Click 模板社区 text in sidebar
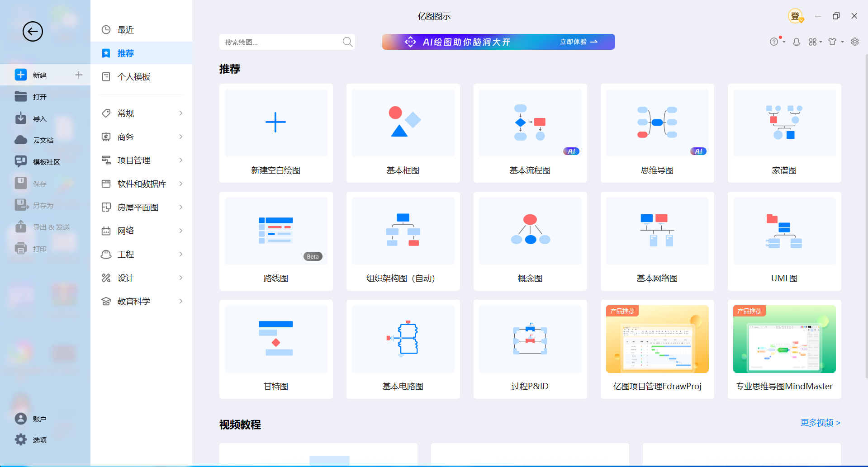The width and height of the screenshot is (868, 467). [x=47, y=162]
